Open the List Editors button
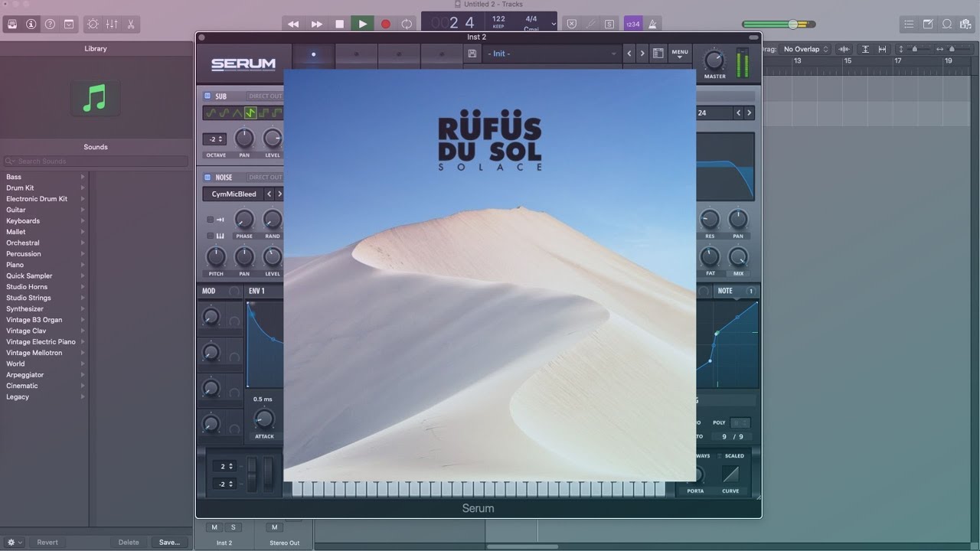The width and height of the screenshot is (980, 551). point(908,24)
